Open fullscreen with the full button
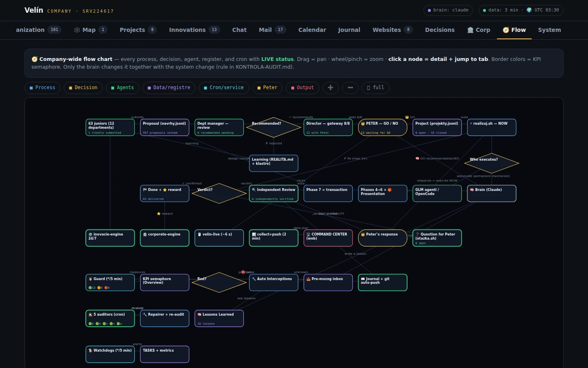588x368 pixels. pos(376,88)
